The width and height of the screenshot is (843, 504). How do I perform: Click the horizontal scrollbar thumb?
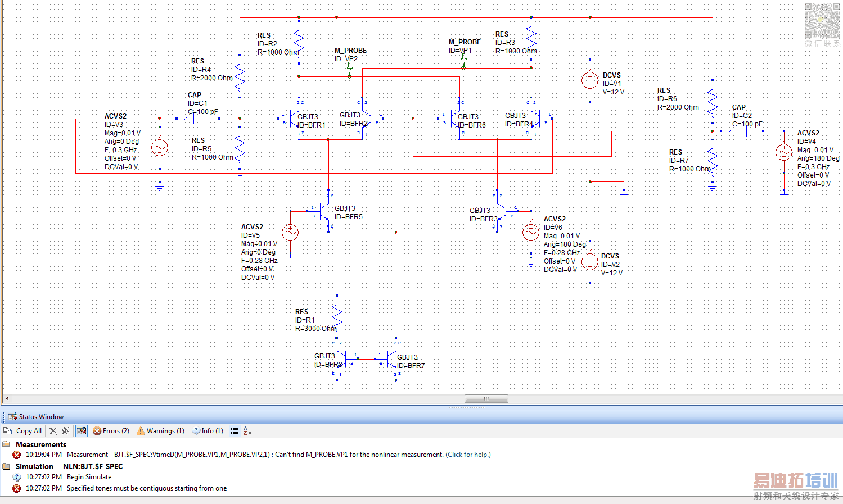[x=486, y=398]
